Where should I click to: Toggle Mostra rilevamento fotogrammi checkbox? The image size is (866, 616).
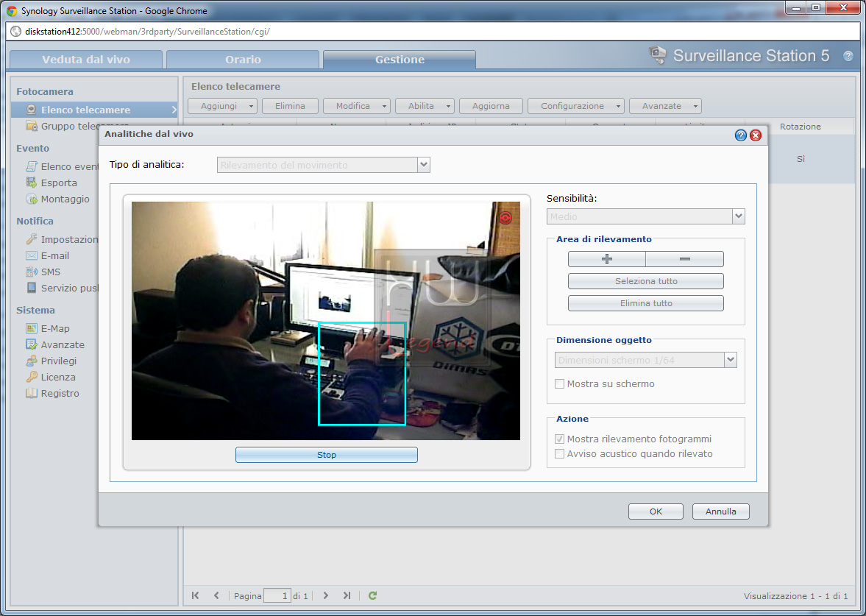pyautogui.click(x=559, y=439)
